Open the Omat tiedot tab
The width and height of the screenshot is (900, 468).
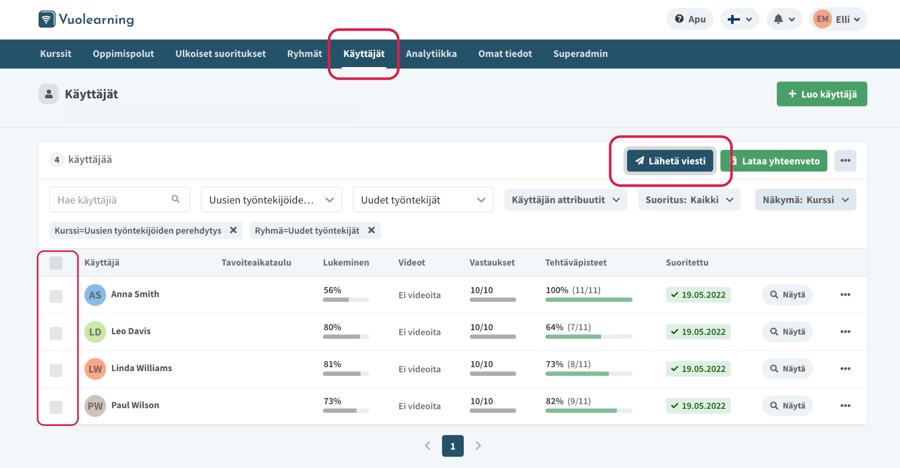coord(505,54)
